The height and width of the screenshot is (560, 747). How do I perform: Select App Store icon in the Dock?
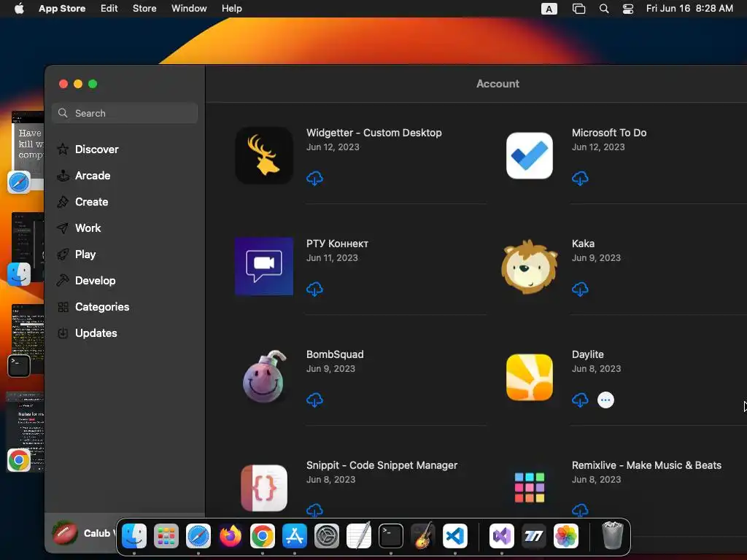pos(295,536)
